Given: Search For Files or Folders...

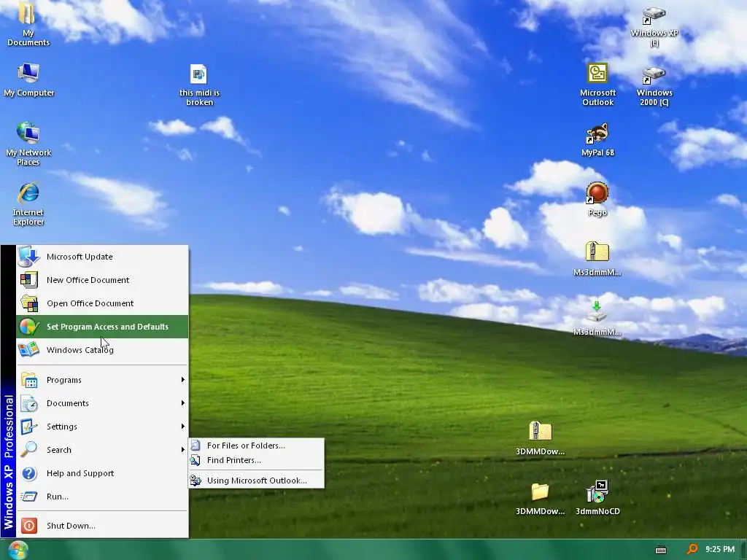Looking at the screenshot, I should tap(256, 446).
